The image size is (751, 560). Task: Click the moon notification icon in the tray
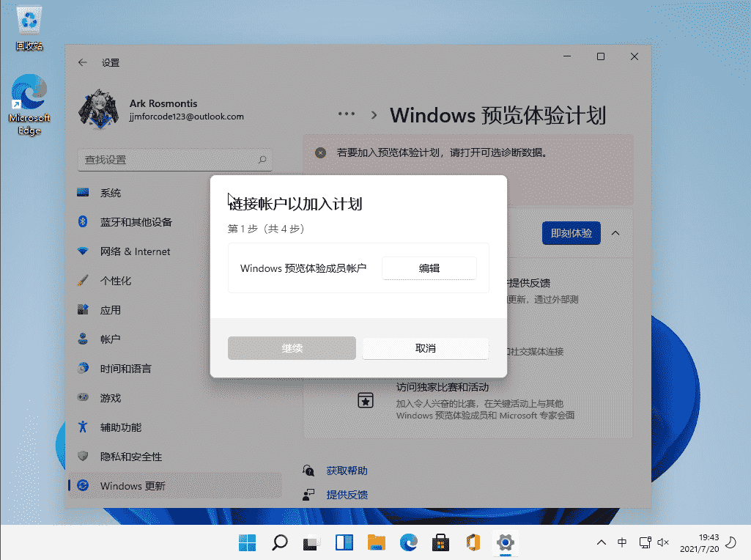[731, 542]
